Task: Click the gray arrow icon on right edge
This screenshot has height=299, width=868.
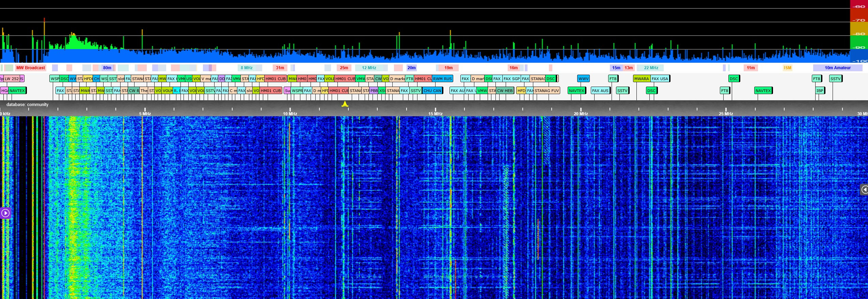Action: point(864,190)
